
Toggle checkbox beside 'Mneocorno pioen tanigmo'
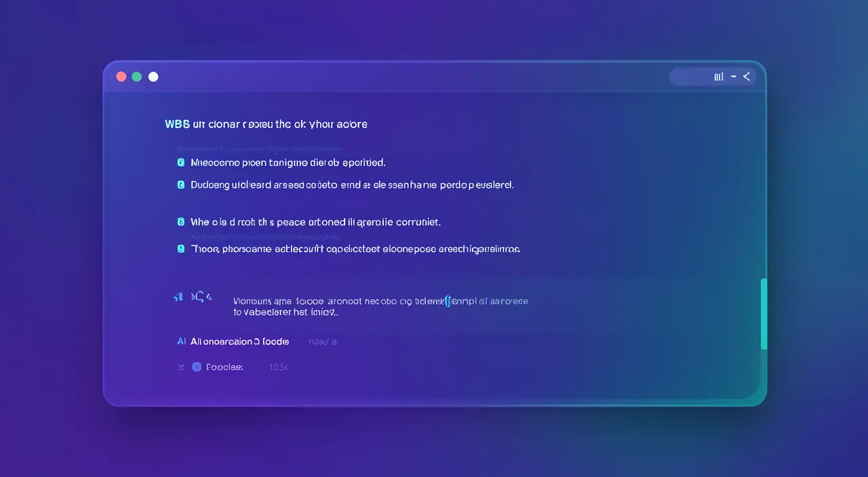[180, 163]
